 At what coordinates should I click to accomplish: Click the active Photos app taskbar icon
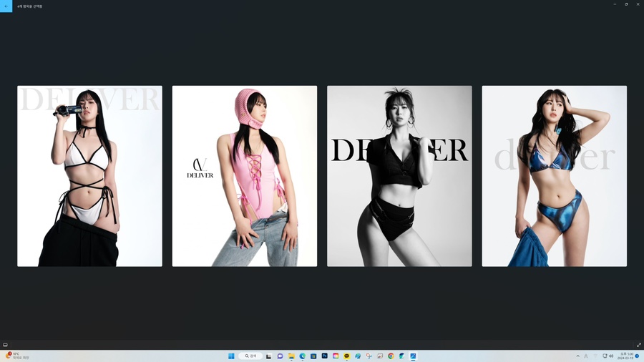coord(413,356)
